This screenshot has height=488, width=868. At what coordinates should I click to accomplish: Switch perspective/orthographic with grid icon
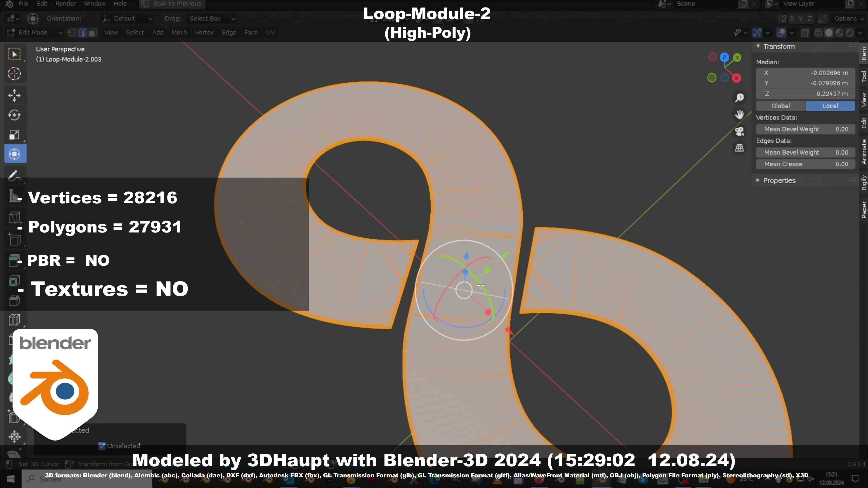coord(739,148)
